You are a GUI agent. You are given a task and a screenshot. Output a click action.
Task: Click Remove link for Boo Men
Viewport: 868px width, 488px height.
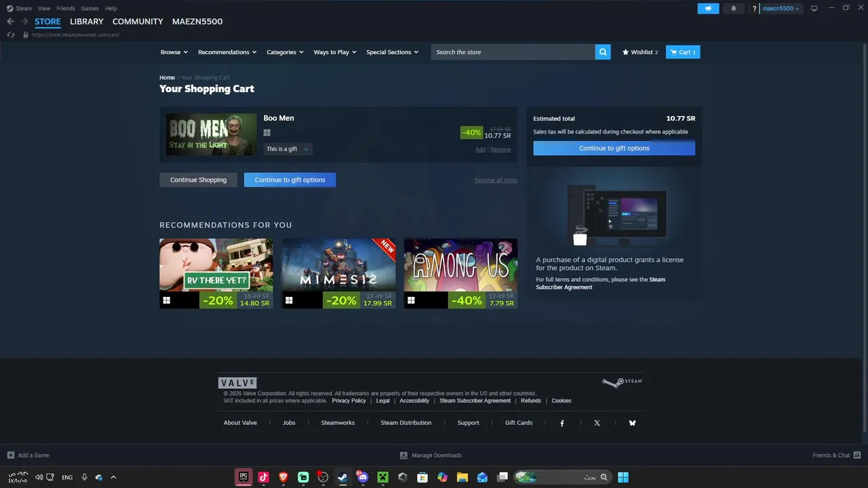pos(500,150)
